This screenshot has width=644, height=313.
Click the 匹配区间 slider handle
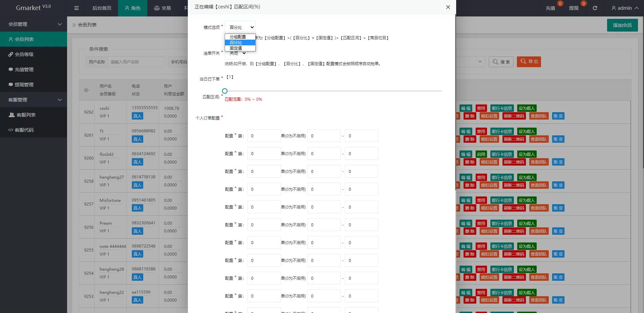point(225,91)
